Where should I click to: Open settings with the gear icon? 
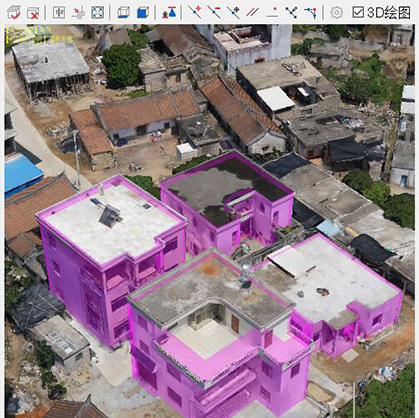337,13
